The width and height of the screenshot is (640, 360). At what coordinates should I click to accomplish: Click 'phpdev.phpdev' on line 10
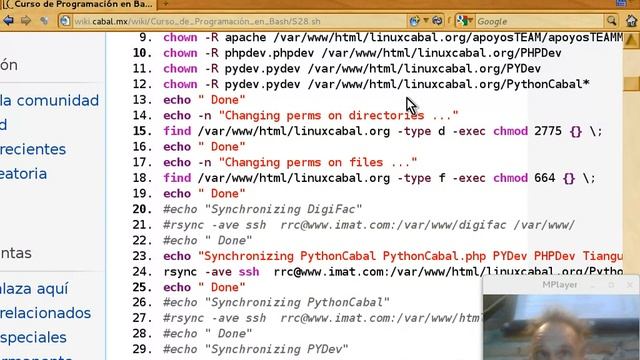tap(269, 53)
